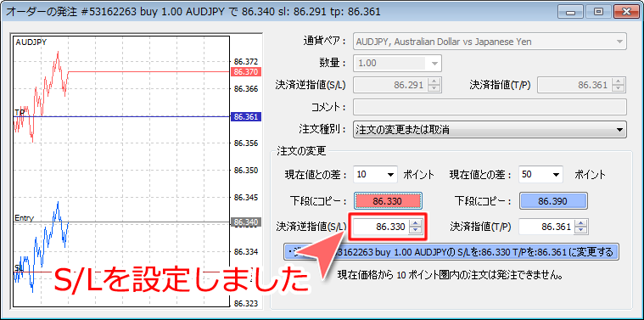
Task: Click the S/L 86.330 input field
Action: click(381, 227)
